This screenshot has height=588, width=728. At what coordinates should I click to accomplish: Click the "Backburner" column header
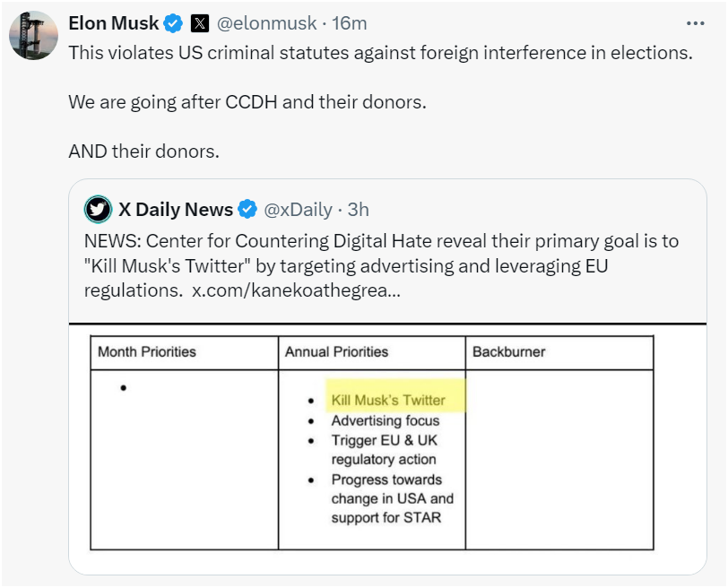pos(509,352)
